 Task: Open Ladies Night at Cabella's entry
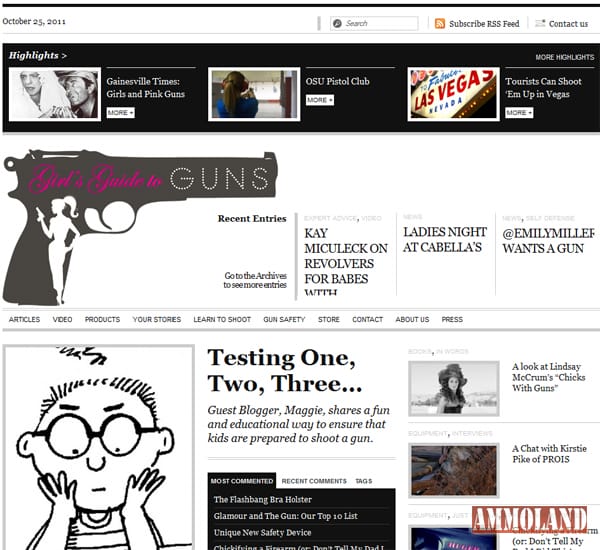coord(445,240)
